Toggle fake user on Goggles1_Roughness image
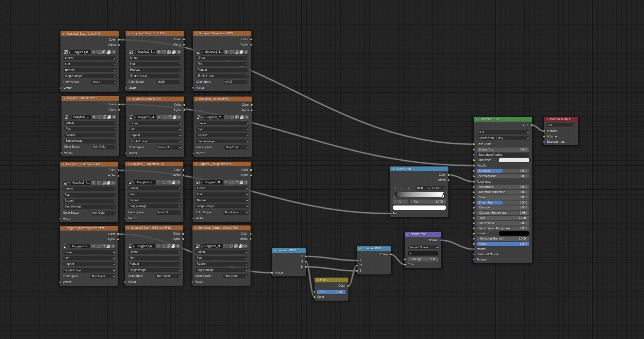The width and height of the screenshot is (644, 339). point(231,182)
